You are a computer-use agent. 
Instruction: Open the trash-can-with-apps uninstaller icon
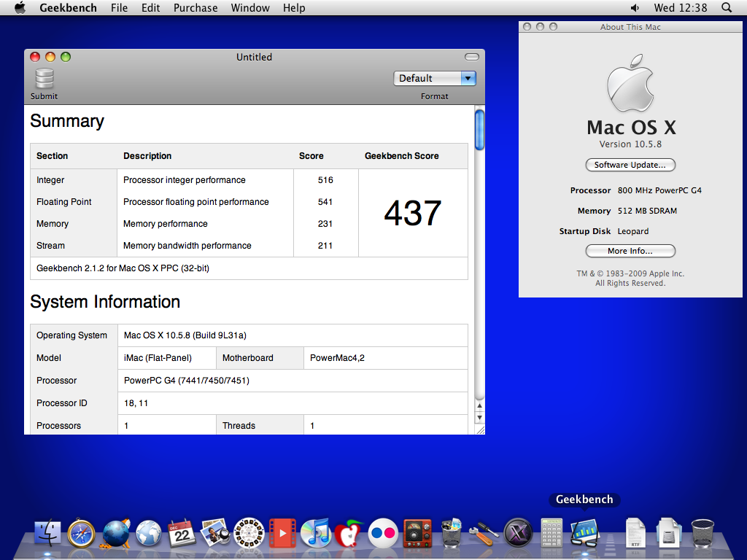click(x=451, y=532)
